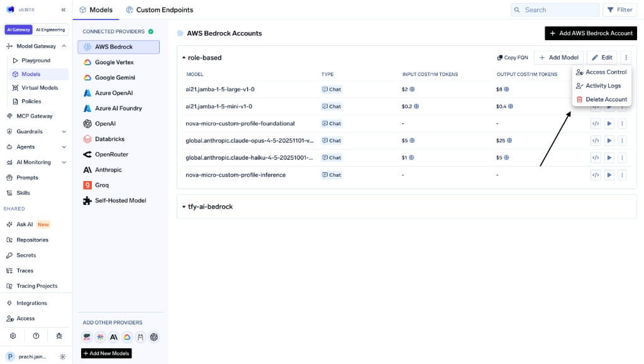Click Add AWS Bedrock Account button
644x364 pixels.
591,33
